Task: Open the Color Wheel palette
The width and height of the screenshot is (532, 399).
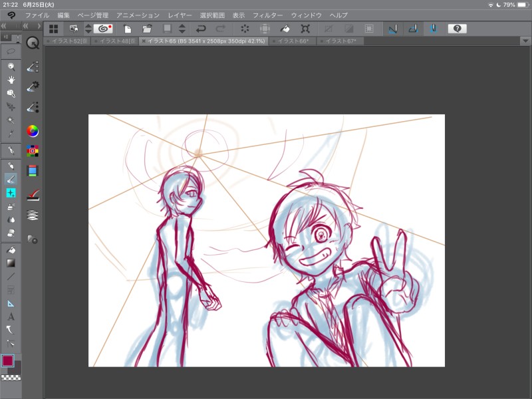Action: click(x=33, y=131)
